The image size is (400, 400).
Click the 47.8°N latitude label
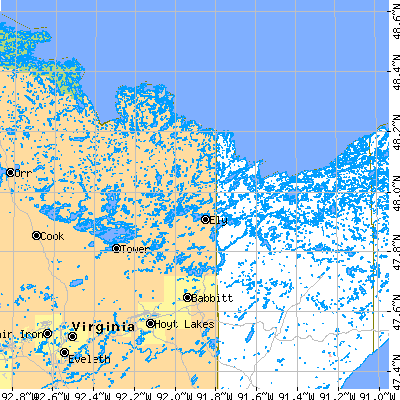(396, 253)
